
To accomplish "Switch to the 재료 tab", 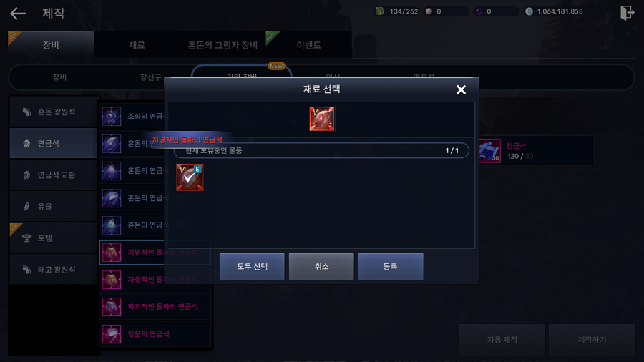I will click(137, 45).
